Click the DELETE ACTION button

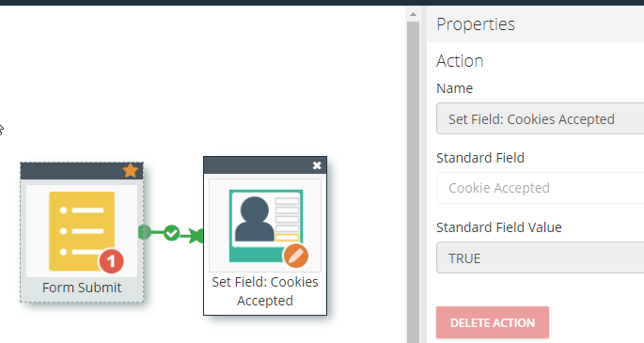(x=493, y=322)
